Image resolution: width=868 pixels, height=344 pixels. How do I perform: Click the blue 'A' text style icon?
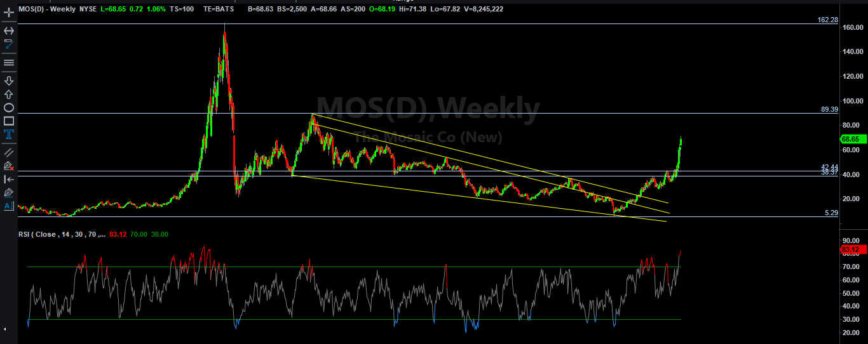coord(9,206)
